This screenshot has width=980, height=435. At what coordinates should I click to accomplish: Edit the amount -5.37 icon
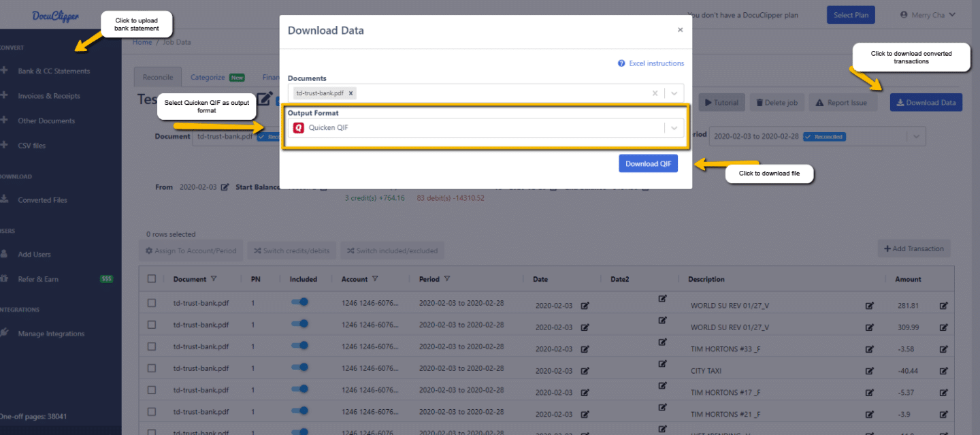click(x=944, y=393)
